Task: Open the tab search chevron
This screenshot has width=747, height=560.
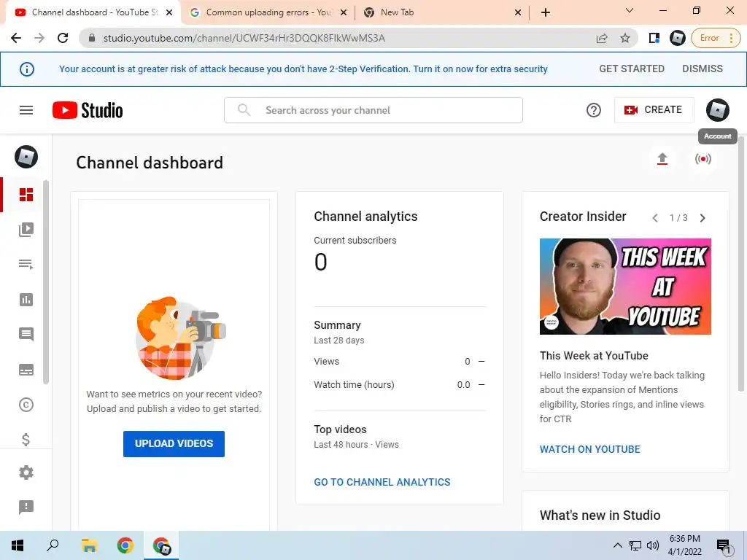Action: point(630,10)
